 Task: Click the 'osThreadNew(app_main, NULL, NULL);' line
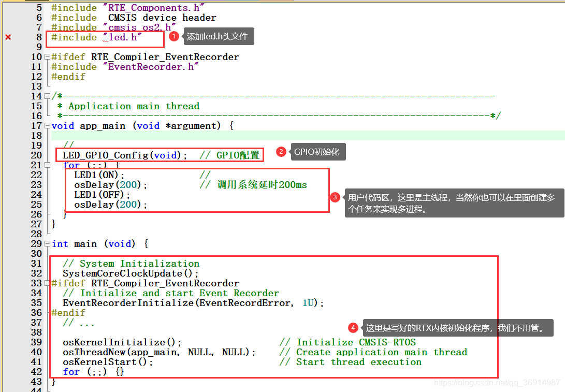coord(159,352)
